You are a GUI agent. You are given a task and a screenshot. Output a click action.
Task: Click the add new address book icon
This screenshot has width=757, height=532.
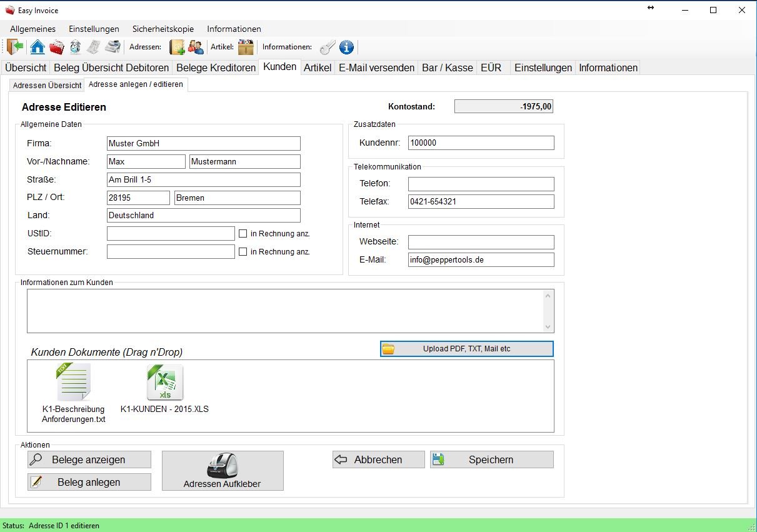[x=177, y=47]
